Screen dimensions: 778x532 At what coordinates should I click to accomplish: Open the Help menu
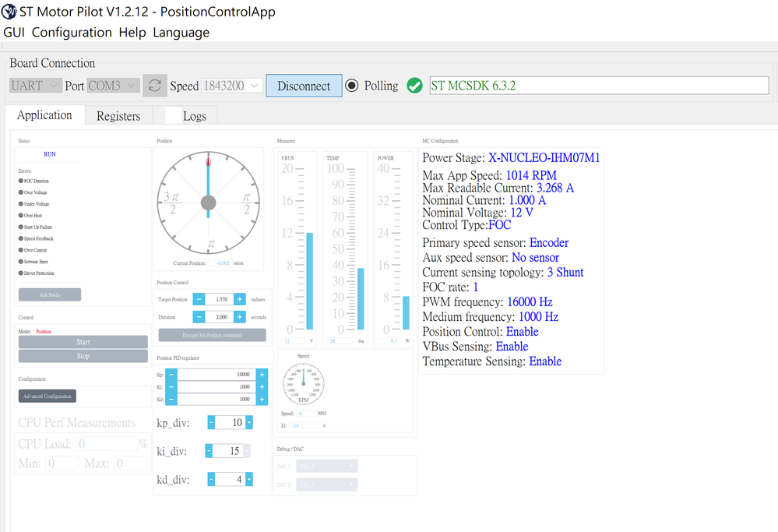click(132, 32)
